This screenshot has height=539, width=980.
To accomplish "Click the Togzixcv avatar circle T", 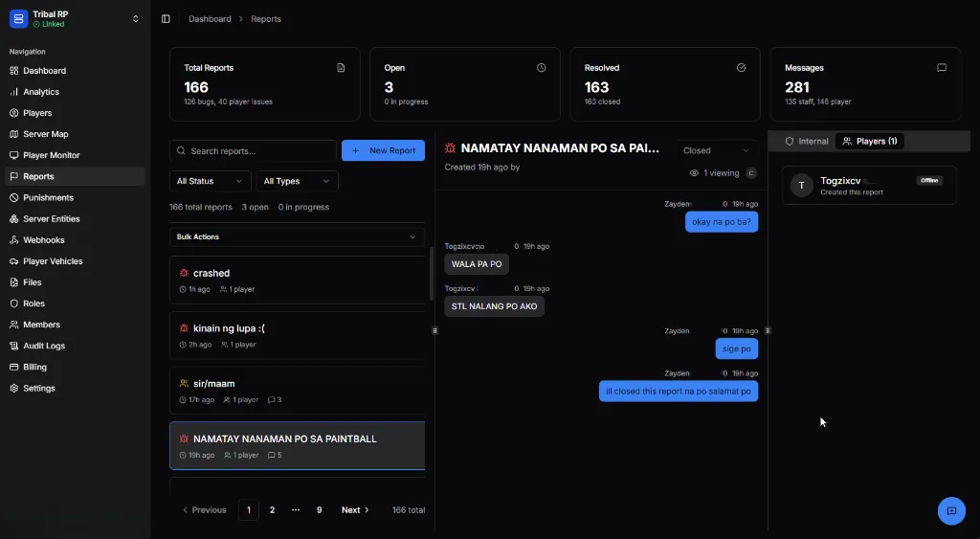I will (802, 186).
